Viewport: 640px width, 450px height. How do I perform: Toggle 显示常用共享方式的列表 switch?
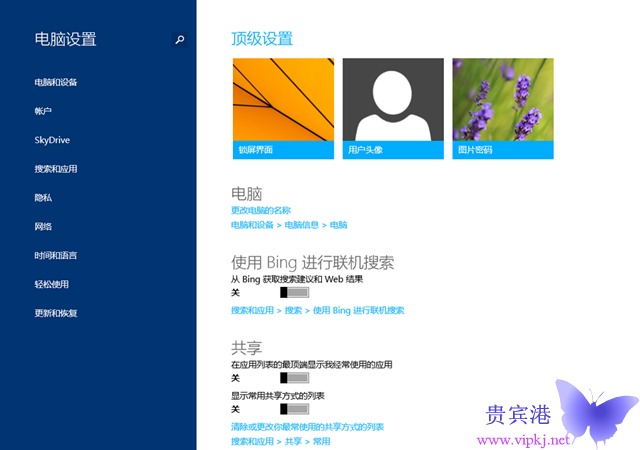[x=294, y=409]
